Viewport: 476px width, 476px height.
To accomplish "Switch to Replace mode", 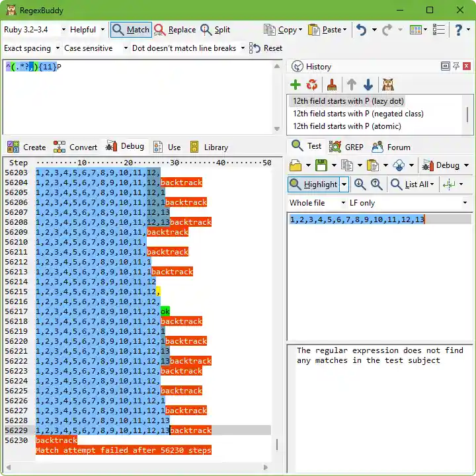I will pos(175,30).
